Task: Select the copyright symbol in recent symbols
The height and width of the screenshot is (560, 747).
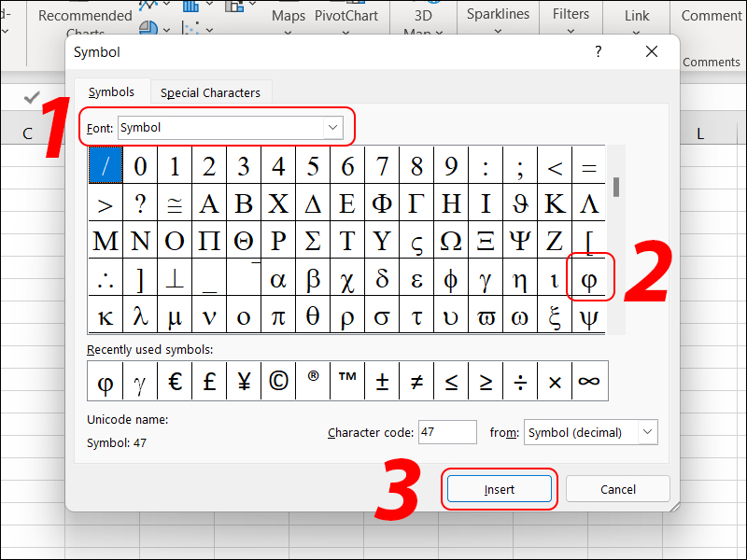Action: point(278,381)
